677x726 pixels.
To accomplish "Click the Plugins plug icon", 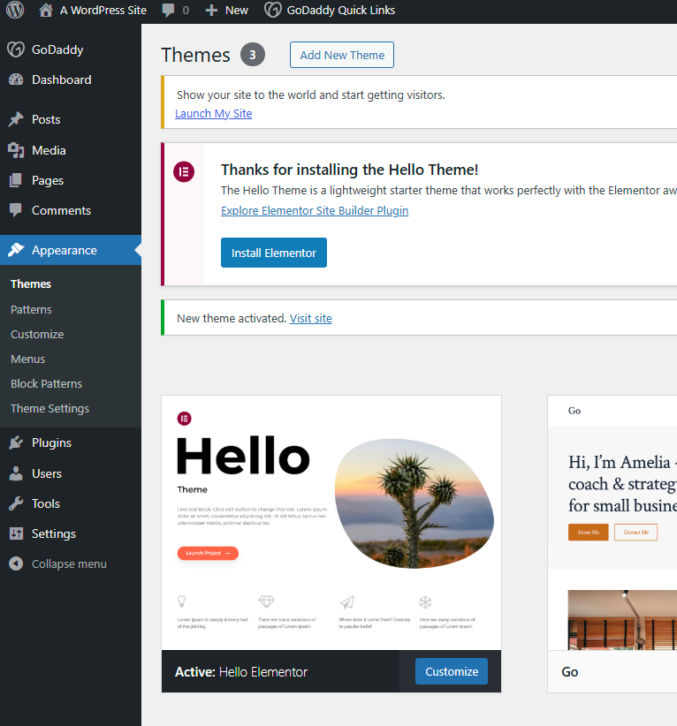I will (16, 443).
